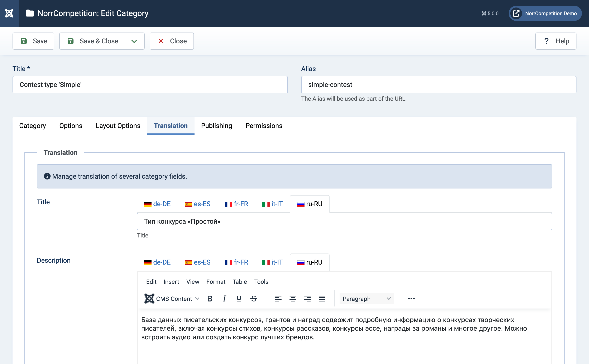Click the Alias input field
The image size is (589, 364).
click(x=438, y=85)
